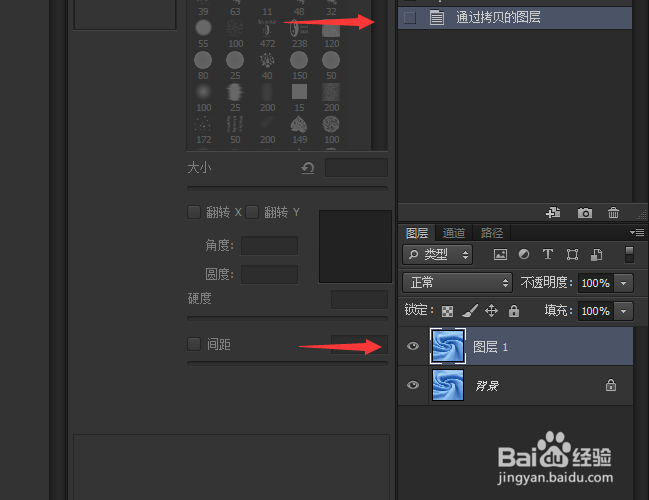This screenshot has width=649, height=500.
Task: Click the 间距 value input field
Action: tap(359, 344)
